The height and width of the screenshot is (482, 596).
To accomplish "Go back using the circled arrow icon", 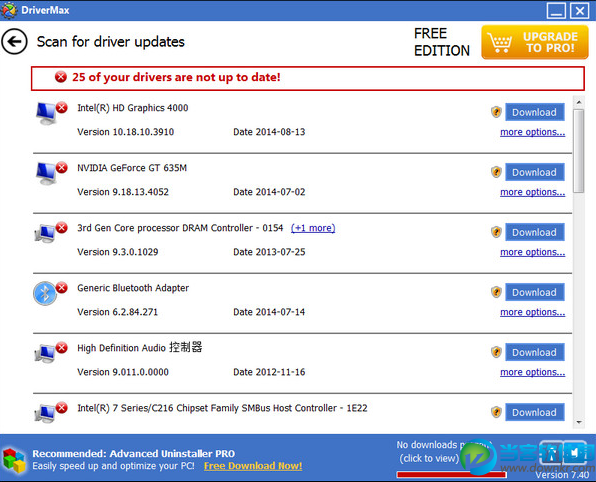I will (14, 41).
